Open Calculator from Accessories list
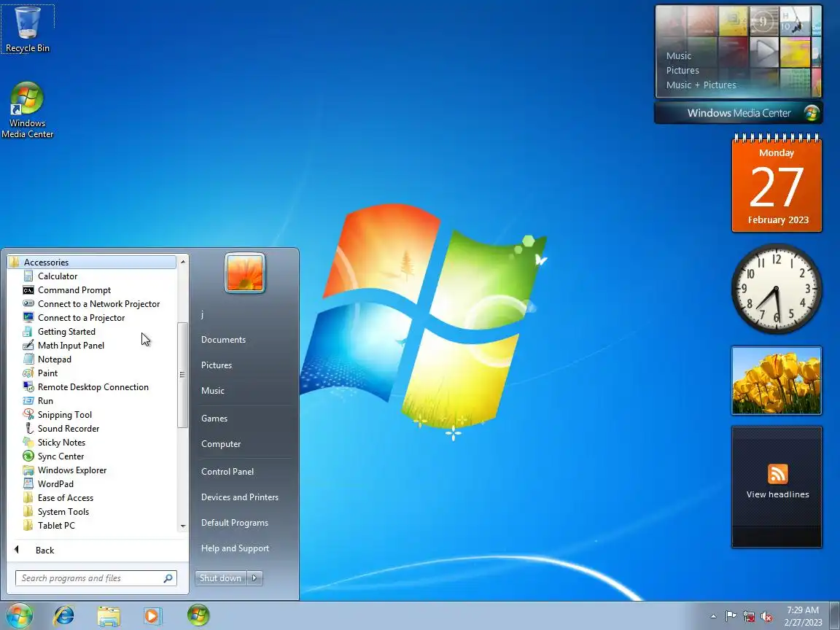 click(x=58, y=276)
